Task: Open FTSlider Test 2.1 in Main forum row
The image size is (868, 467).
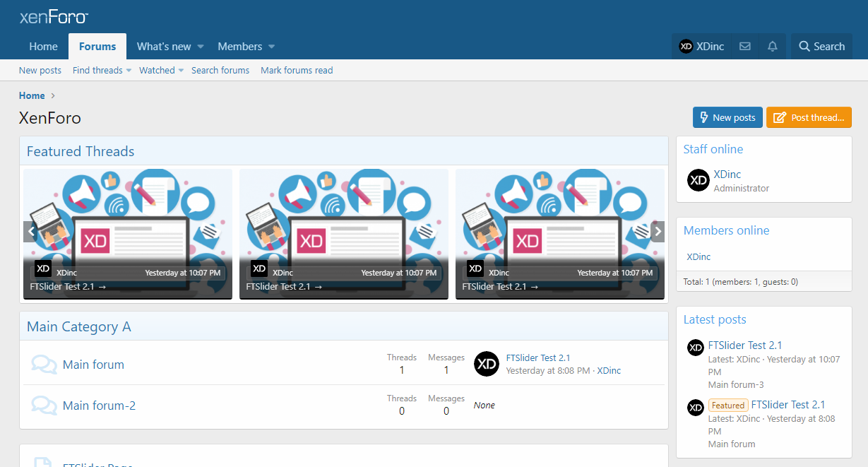Action: pos(538,358)
